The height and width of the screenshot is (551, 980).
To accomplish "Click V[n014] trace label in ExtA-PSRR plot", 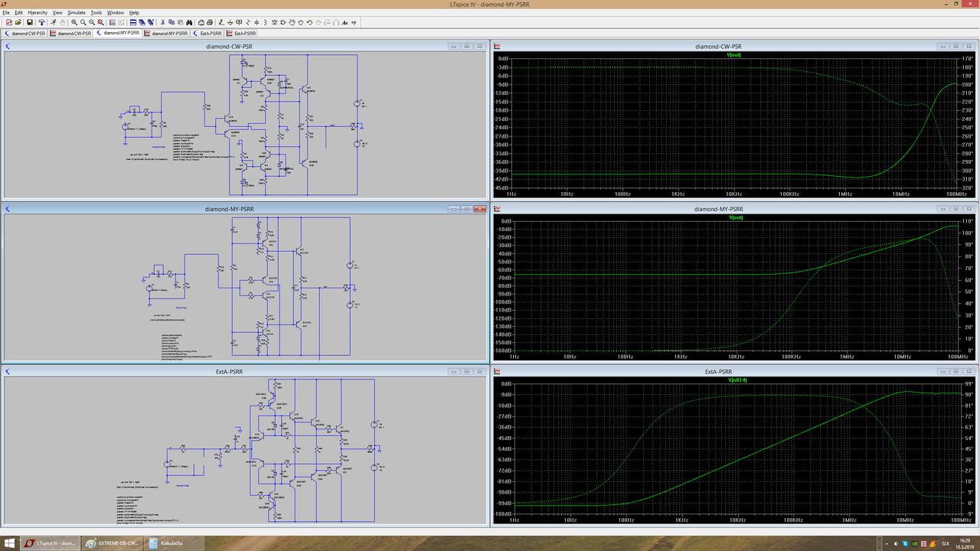I will 737,380.
